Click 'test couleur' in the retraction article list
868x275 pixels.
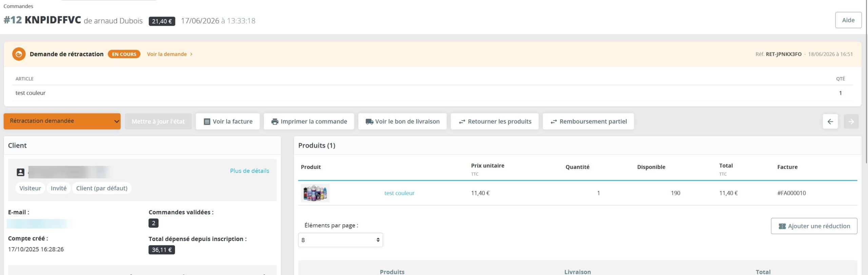(30, 93)
